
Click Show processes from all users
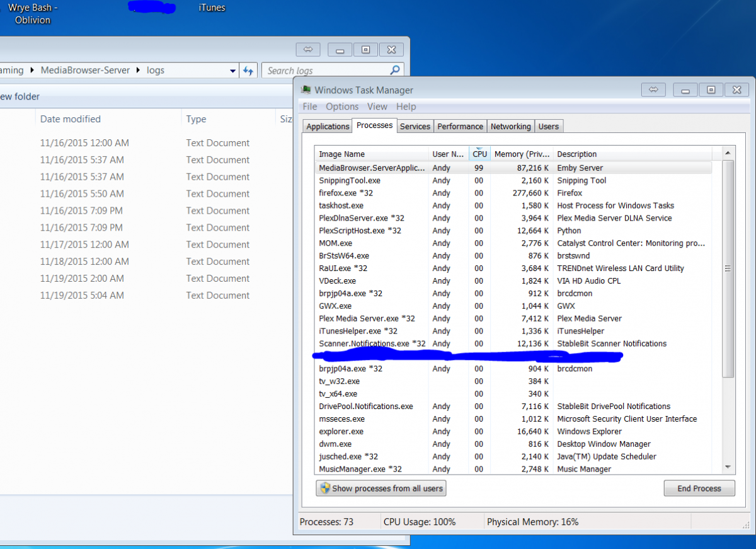point(381,488)
